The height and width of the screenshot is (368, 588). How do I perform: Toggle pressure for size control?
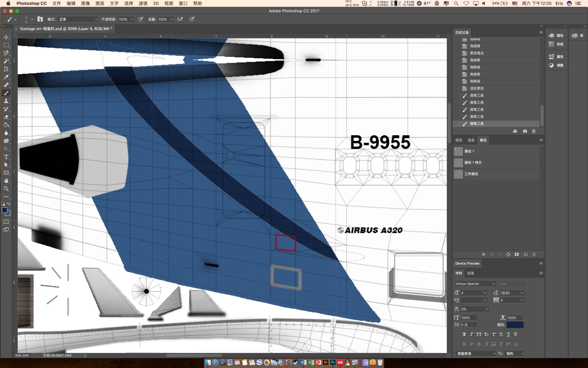[x=192, y=19]
